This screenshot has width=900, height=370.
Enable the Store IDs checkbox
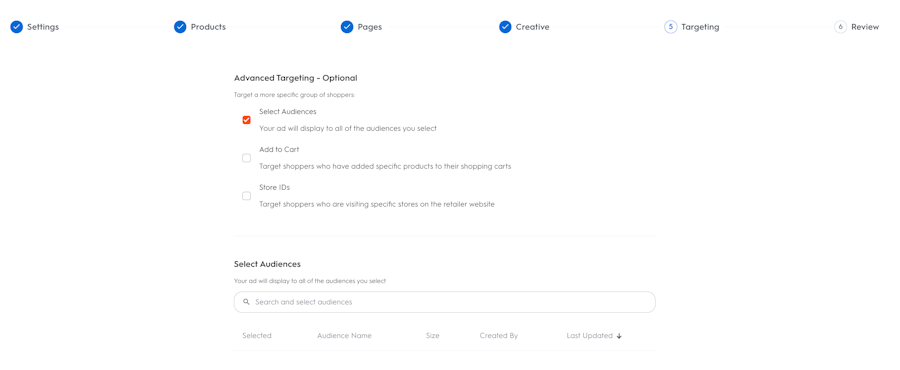tap(246, 196)
